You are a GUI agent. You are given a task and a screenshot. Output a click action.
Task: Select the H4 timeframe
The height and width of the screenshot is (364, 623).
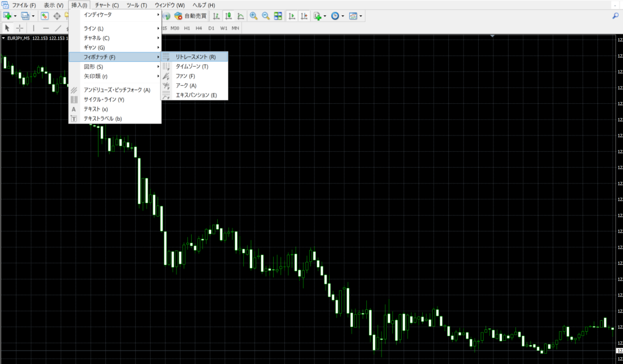[x=199, y=28]
